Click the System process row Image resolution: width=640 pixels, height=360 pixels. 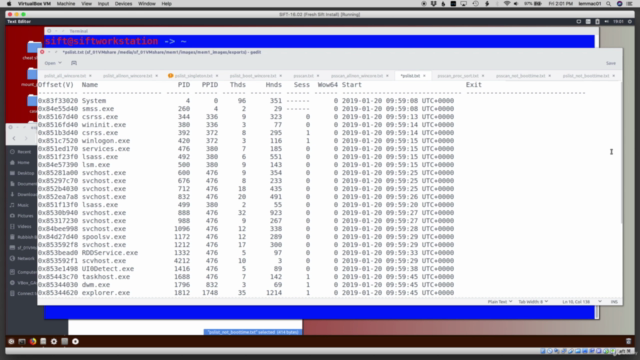[x=246, y=101]
